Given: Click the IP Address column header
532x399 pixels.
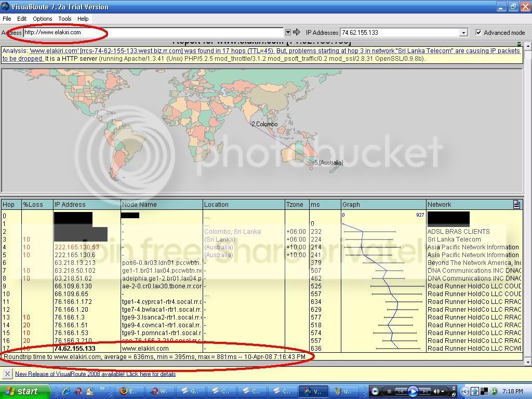Looking at the screenshot, I should 87,204.
